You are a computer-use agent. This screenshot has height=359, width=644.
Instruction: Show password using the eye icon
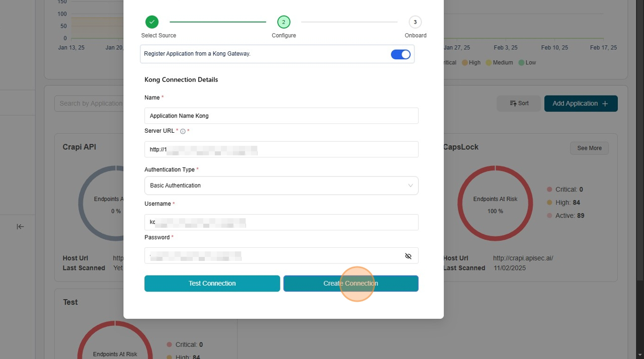(408, 256)
